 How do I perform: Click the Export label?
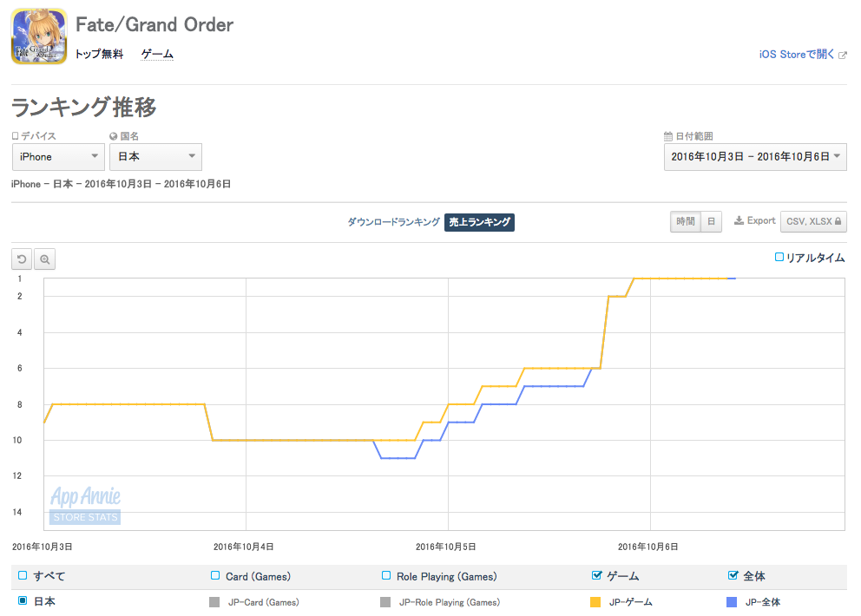click(x=761, y=220)
